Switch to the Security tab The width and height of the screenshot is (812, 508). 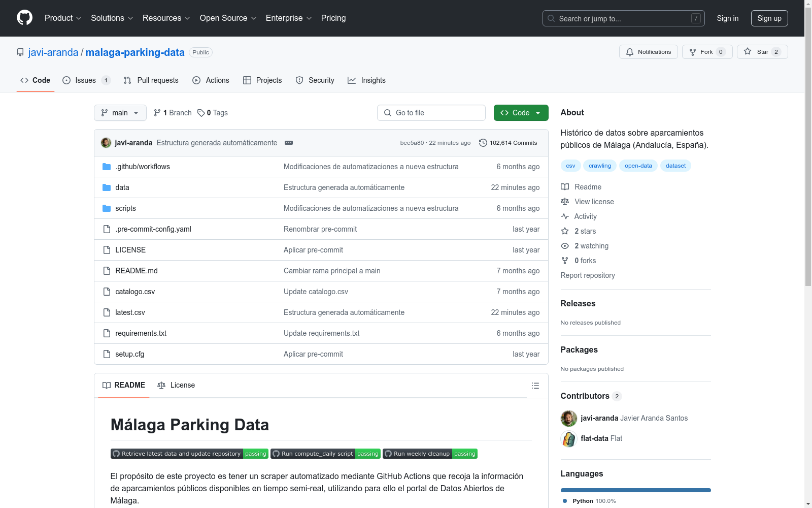tap(315, 80)
